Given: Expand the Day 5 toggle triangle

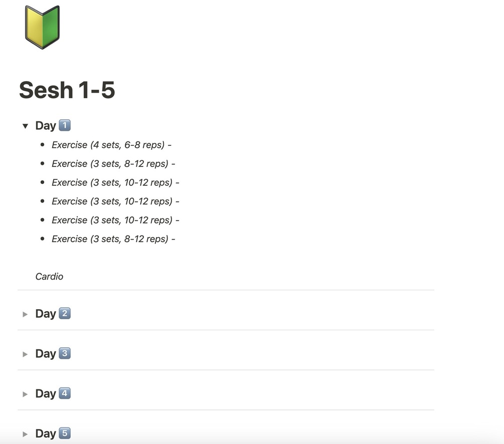Looking at the screenshot, I should 25,434.
